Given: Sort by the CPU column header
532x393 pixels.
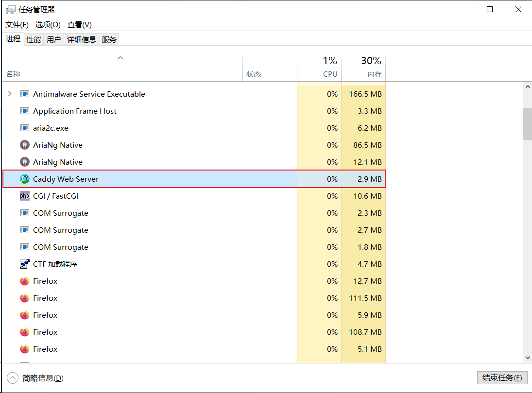Looking at the screenshot, I should coord(319,68).
